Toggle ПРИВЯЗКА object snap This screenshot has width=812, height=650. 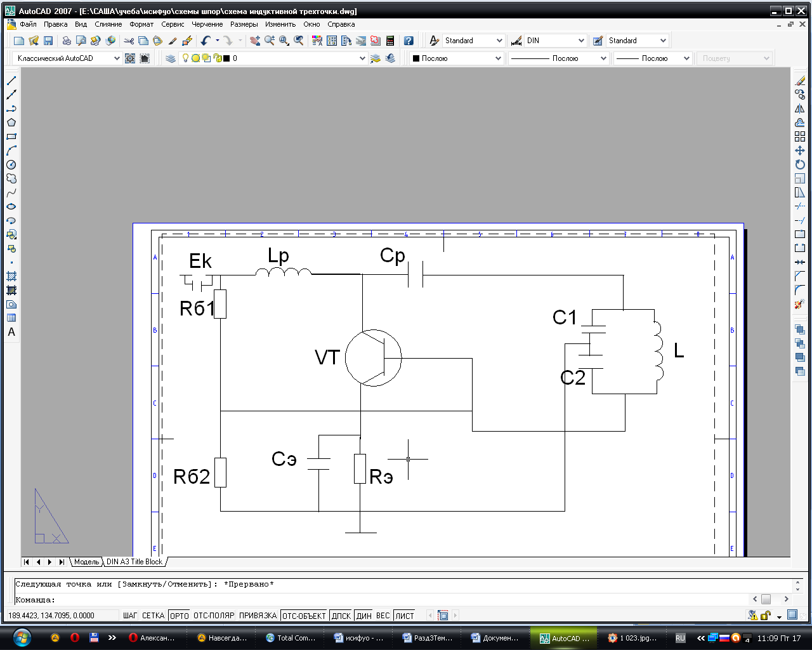click(x=258, y=616)
